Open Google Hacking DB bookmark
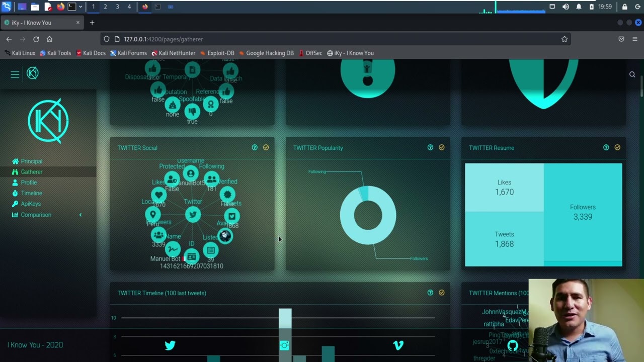This screenshot has height=362, width=644. pos(266,53)
